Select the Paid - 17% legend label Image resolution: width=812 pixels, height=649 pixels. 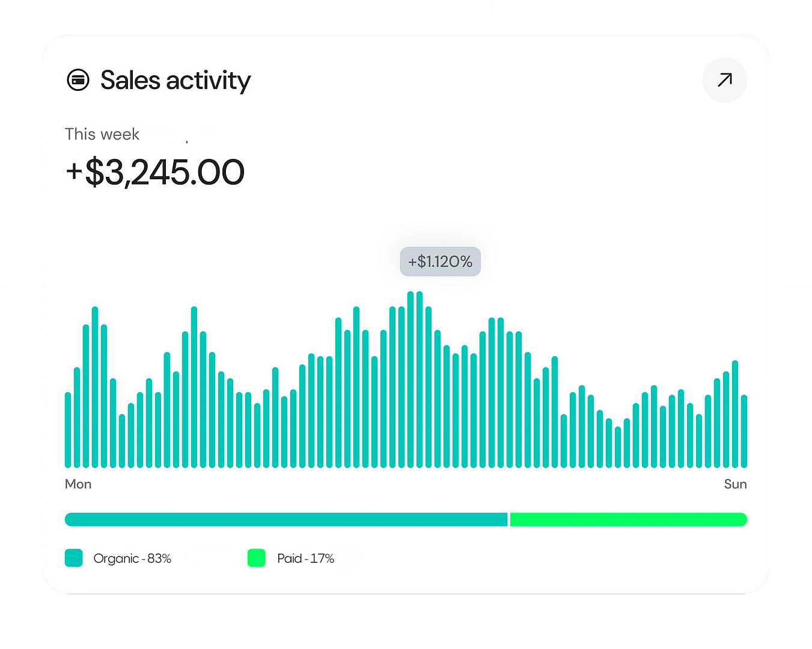[305, 559]
